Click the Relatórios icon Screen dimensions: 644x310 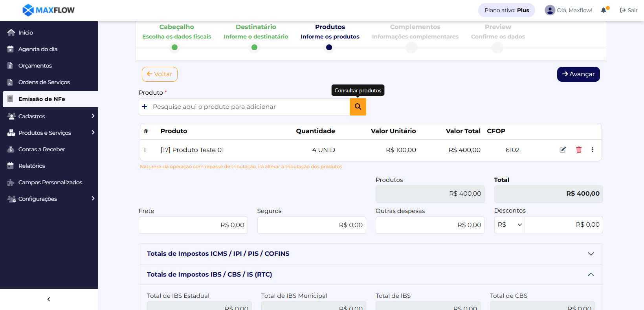click(x=11, y=166)
